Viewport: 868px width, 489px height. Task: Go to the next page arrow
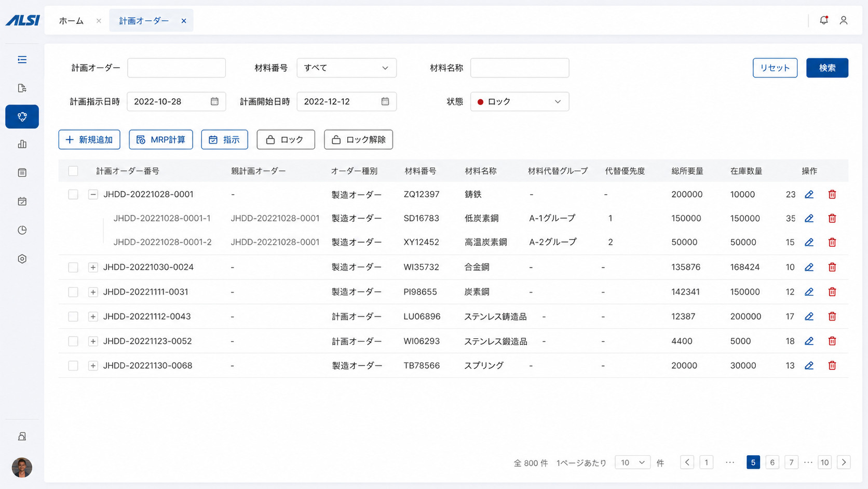[844, 462]
